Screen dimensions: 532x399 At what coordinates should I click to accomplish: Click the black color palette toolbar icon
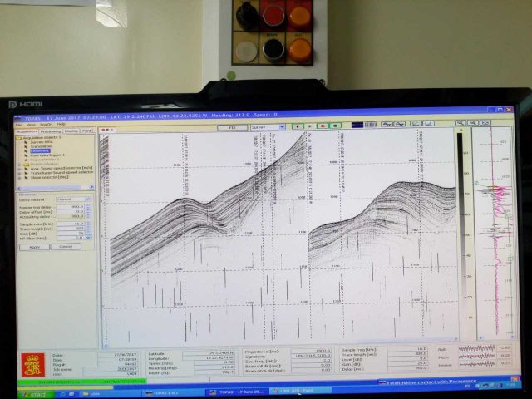[357, 125]
